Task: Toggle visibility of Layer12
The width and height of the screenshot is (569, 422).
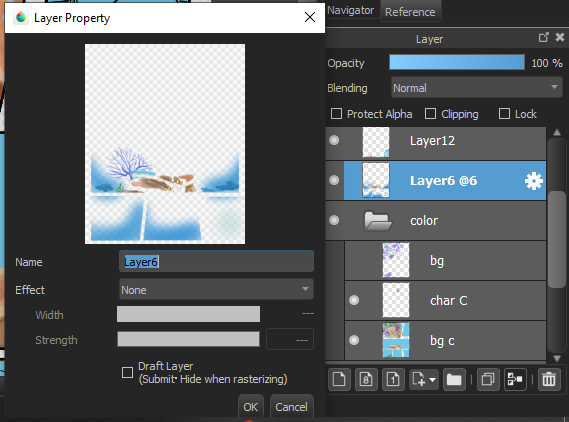Action: 334,140
